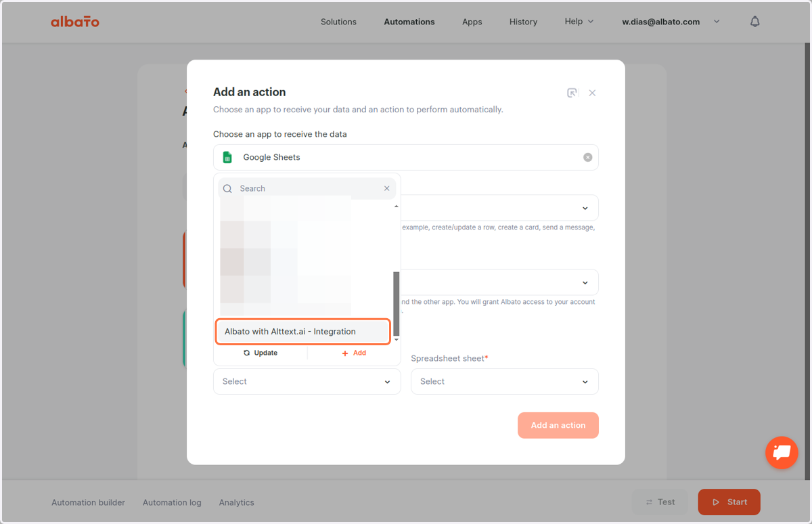Open the Automations nav item

[409, 22]
